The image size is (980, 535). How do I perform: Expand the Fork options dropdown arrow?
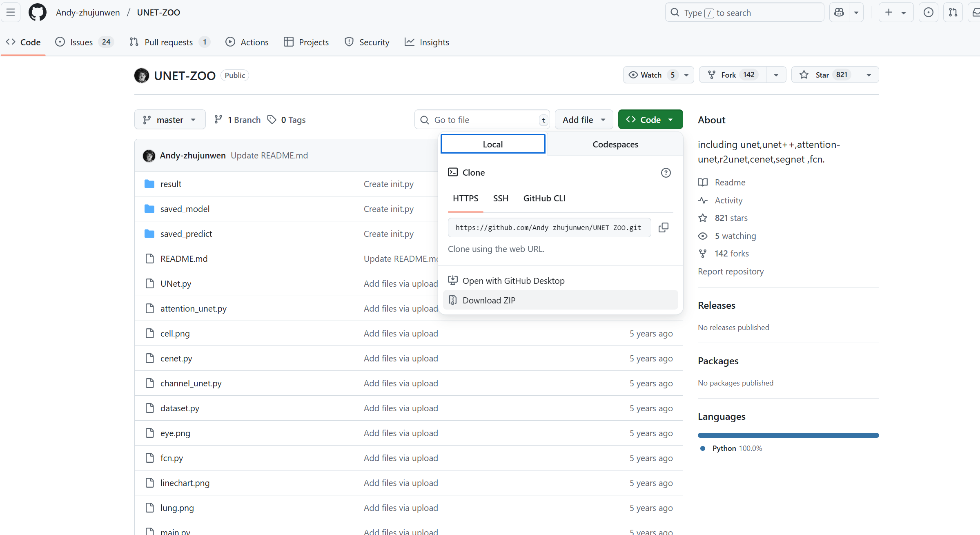tap(776, 75)
